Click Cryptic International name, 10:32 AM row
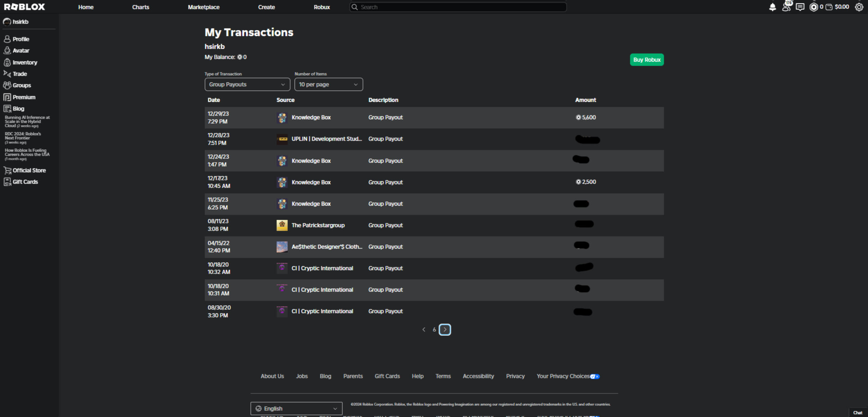Screen dimensions: 868x417 pos(322,268)
